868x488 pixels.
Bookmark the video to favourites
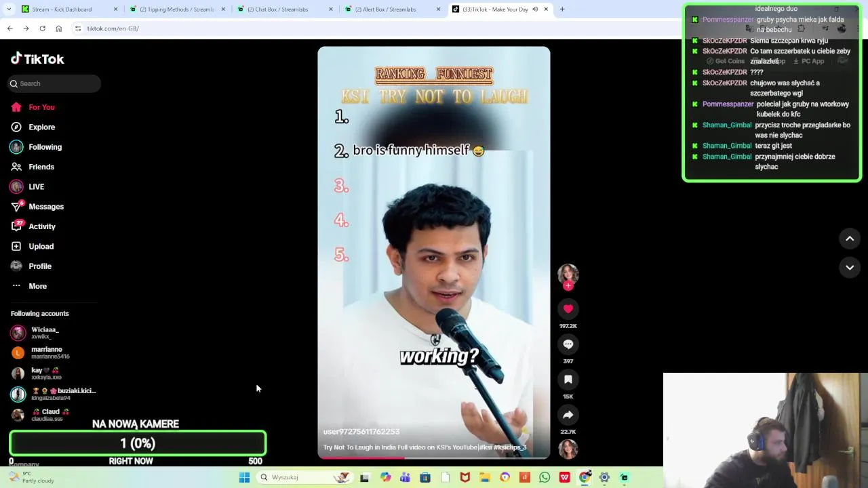pyautogui.click(x=568, y=380)
